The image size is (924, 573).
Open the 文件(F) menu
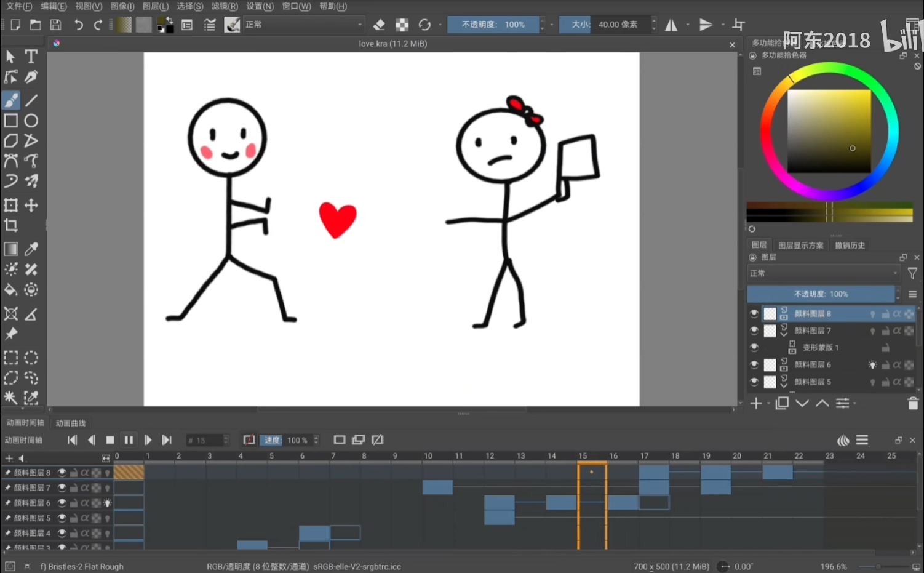[x=19, y=6]
